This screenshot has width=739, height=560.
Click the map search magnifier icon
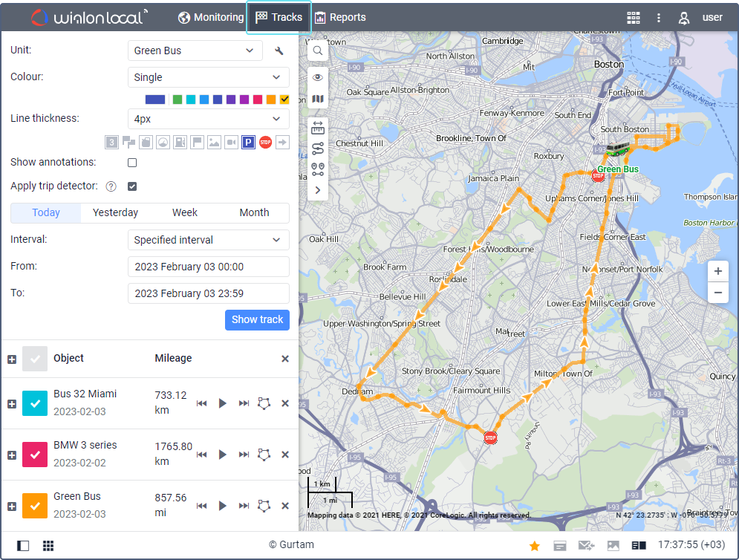coord(318,51)
